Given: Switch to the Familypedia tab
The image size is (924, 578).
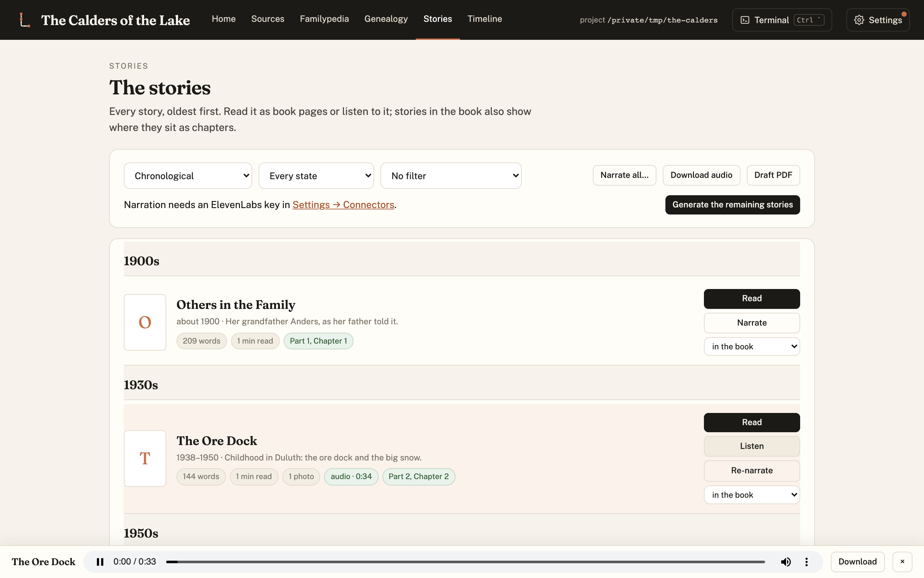Looking at the screenshot, I should tap(324, 19).
